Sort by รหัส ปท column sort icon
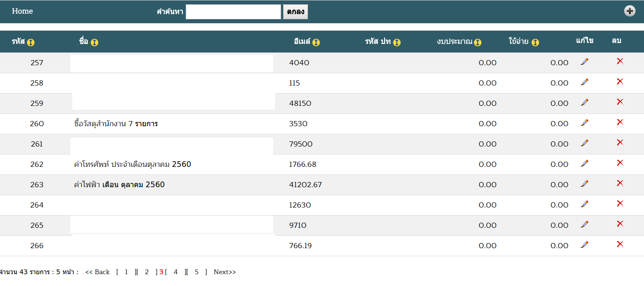Image resolution: width=644 pixels, height=286 pixels. pyautogui.click(x=396, y=43)
